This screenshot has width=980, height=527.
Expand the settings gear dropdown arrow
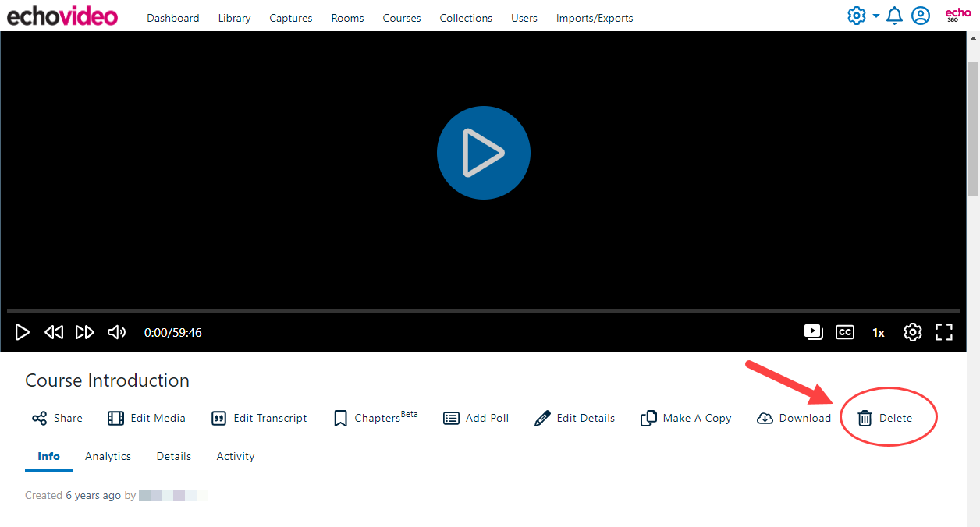875,16
